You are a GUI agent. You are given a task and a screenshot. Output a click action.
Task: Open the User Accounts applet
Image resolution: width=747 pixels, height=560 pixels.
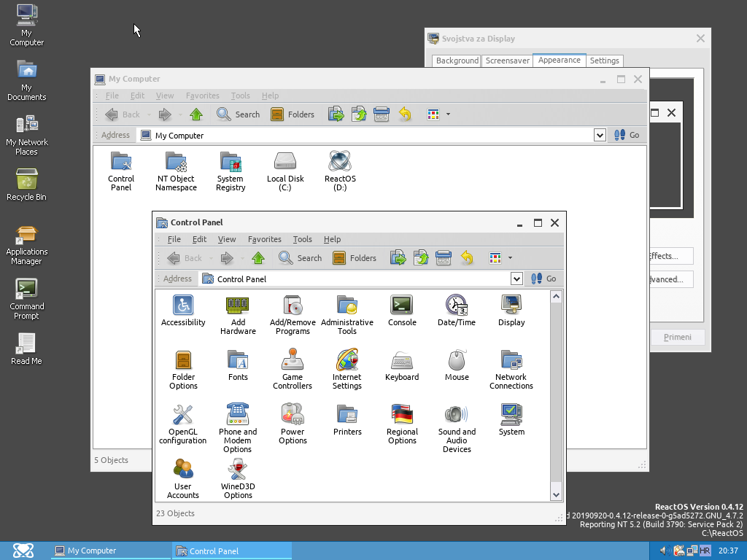point(183,478)
